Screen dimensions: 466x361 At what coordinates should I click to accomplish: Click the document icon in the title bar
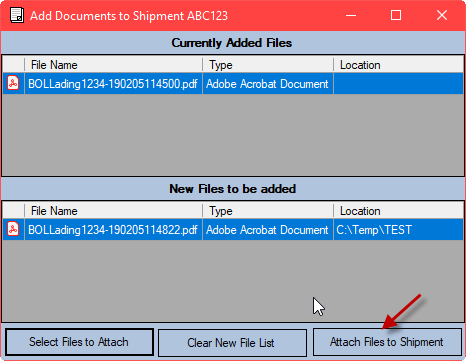(x=17, y=15)
